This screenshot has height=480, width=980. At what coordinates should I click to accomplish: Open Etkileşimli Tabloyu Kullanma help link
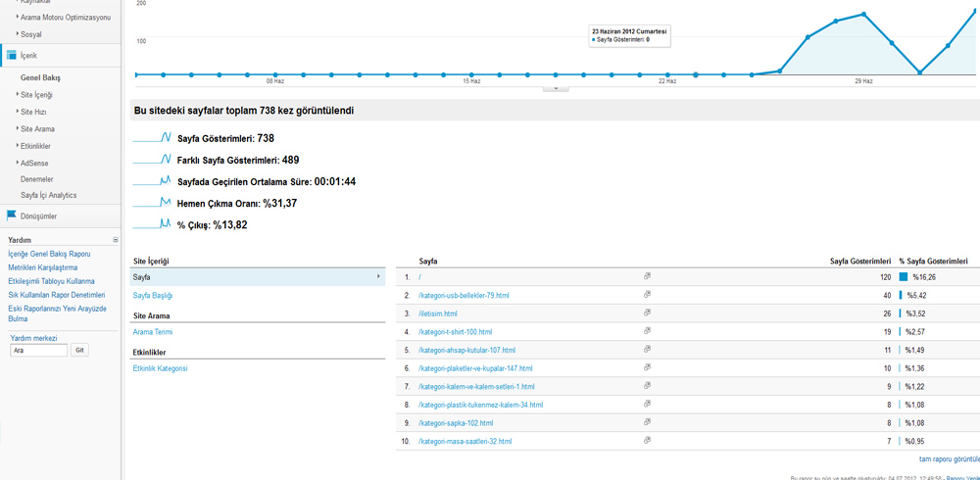pos(51,281)
